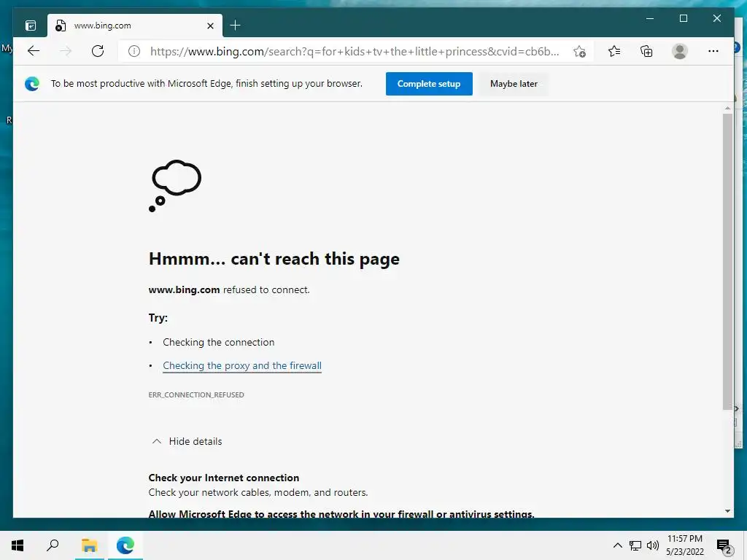This screenshot has width=747, height=560.
Task: Click the forward navigation arrow
Action: pos(66,51)
